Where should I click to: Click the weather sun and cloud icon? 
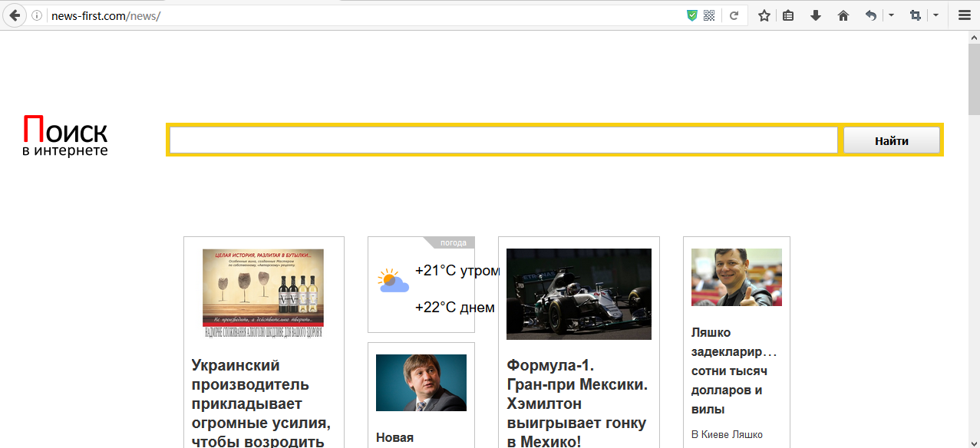pos(393,281)
